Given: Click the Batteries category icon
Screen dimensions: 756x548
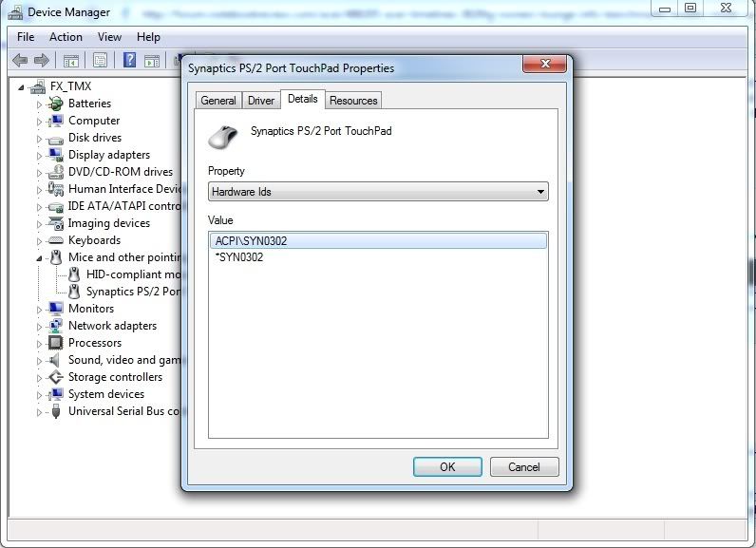Looking at the screenshot, I should (x=55, y=104).
